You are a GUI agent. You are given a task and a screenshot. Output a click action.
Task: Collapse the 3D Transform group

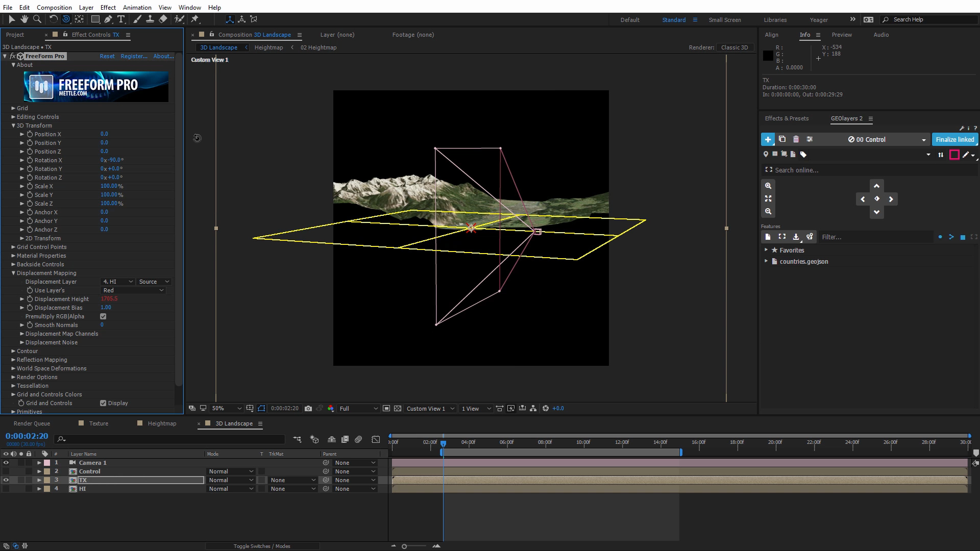(x=14, y=126)
